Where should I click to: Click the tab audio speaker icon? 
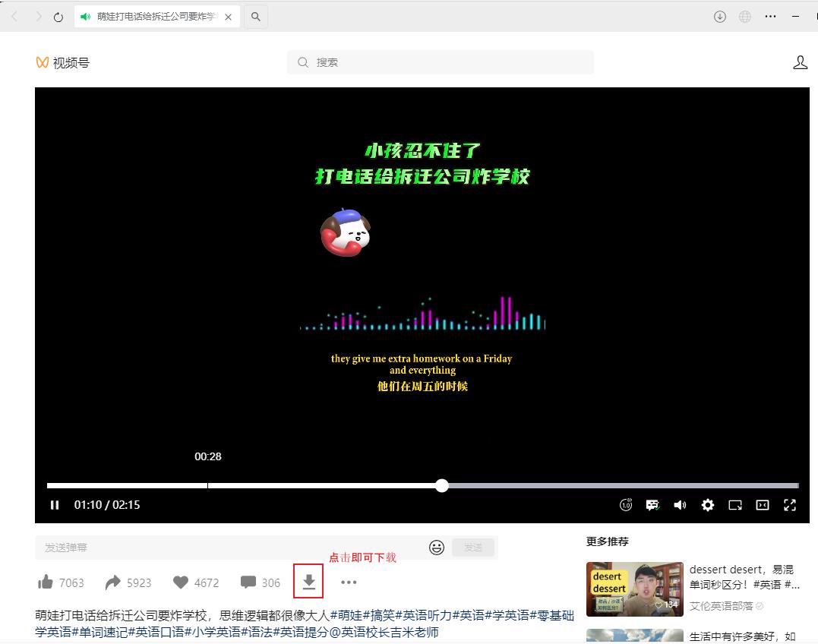click(x=86, y=17)
